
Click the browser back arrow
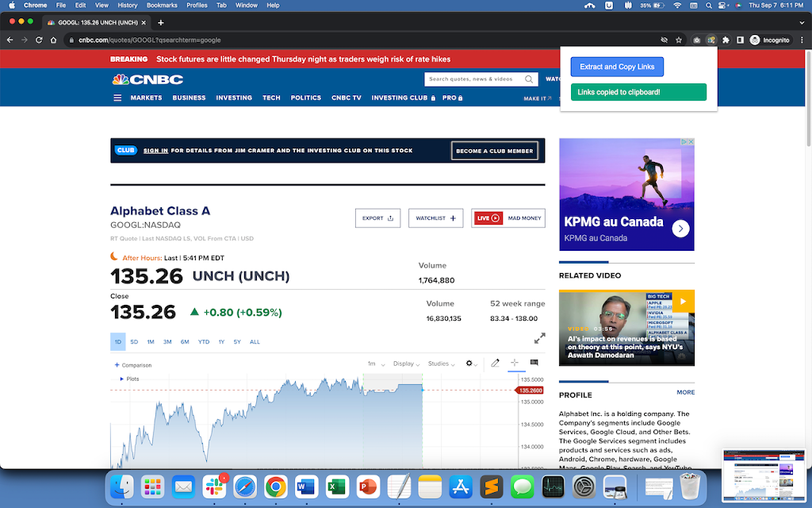pyautogui.click(x=10, y=40)
